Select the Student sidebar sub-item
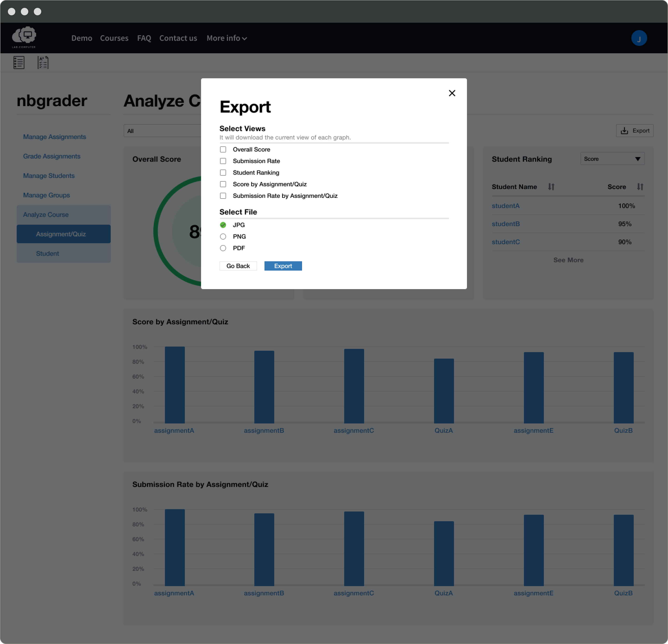 pos(64,254)
